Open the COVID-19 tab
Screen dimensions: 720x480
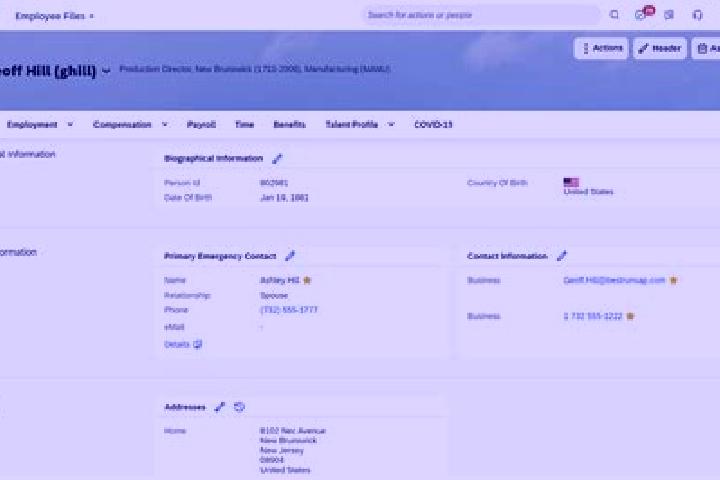(433, 124)
